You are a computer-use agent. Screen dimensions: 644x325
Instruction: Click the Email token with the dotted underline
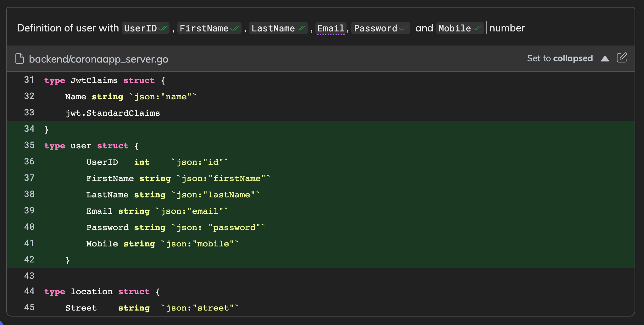coord(331,28)
